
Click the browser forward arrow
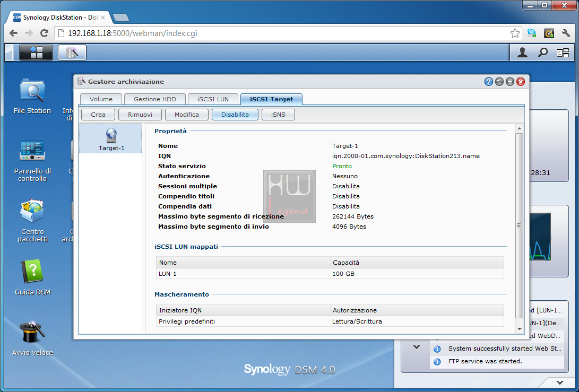point(29,33)
